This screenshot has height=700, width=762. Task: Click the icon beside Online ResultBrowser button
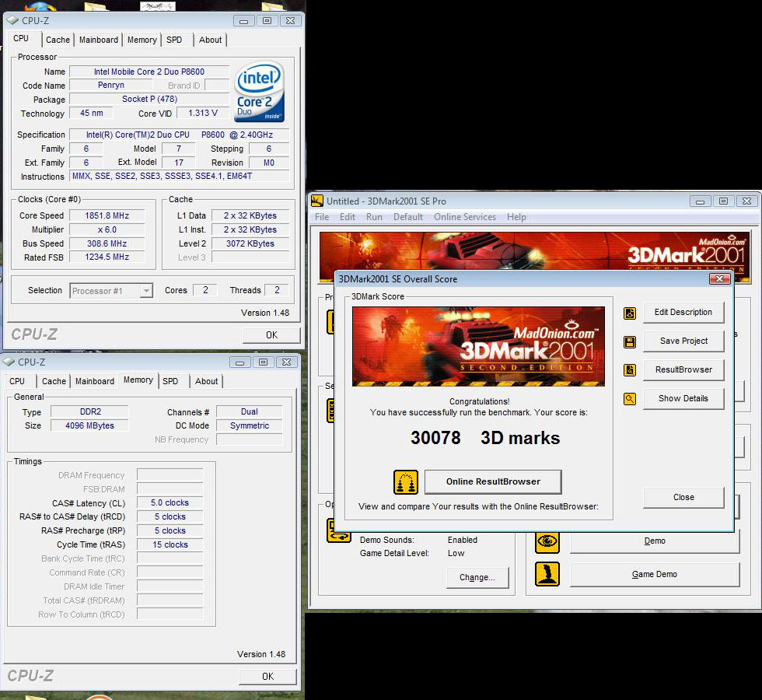(x=406, y=482)
